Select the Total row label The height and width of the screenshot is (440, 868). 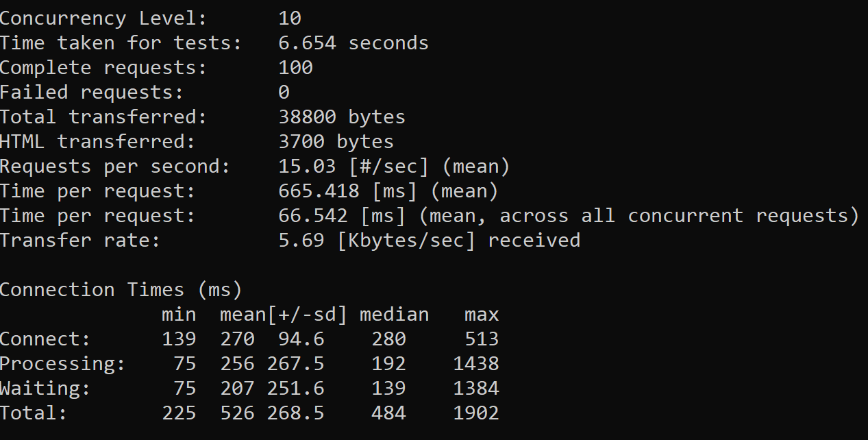tap(34, 413)
